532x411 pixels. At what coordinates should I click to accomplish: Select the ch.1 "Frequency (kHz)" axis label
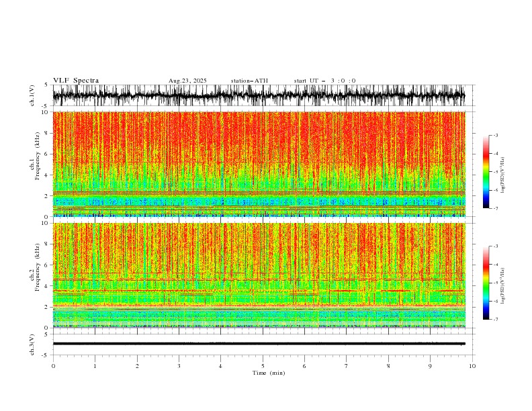coord(38,156)
